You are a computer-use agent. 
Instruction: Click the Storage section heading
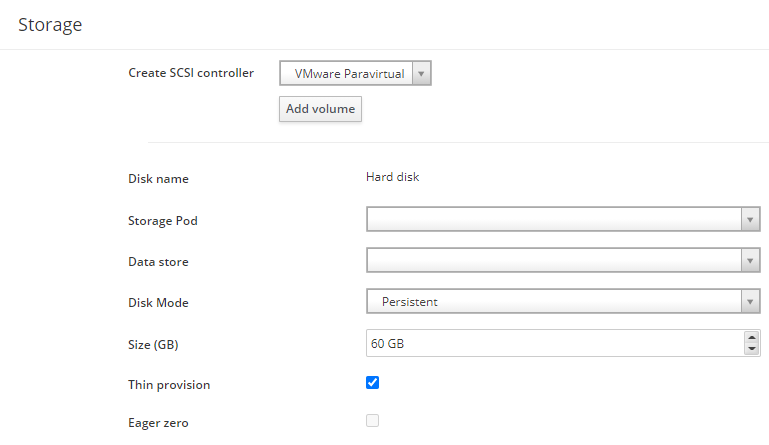coord(50,25)
